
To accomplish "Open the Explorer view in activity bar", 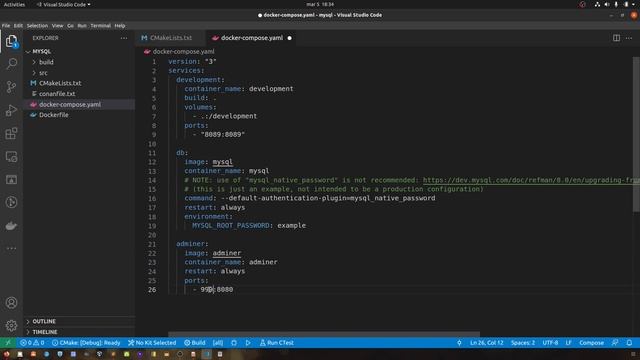I will (x=11, y=41).
